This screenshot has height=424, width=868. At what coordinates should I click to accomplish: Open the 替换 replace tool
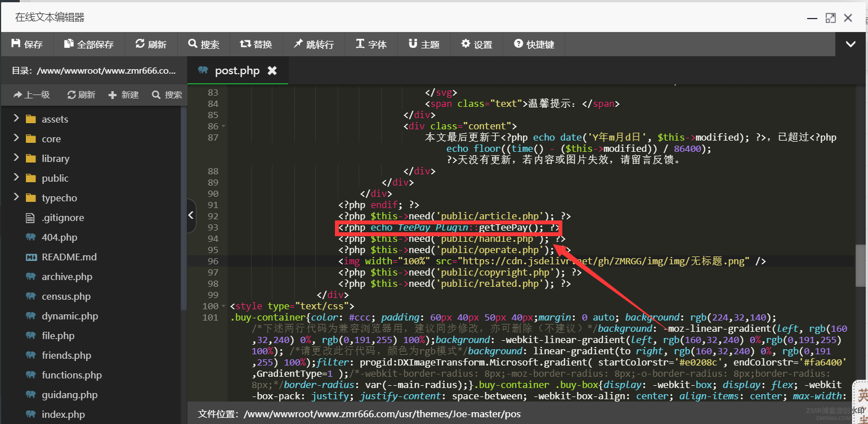(256, 44)
